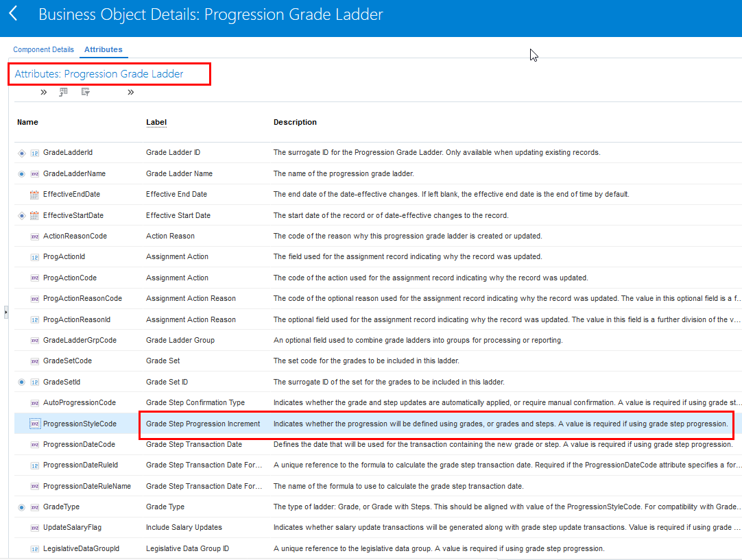Click text type icon beside GradeSetCode
The image size is (742, 560).
click(34, 361)
